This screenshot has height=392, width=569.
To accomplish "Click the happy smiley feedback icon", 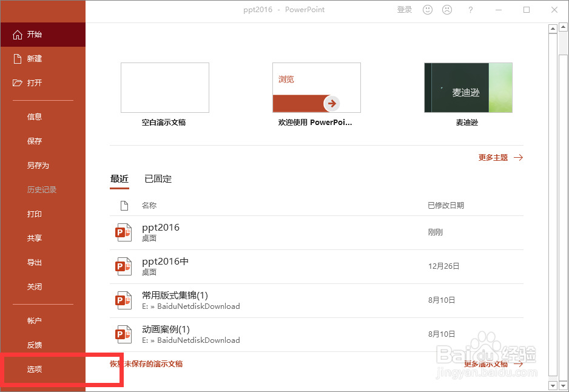I will coord(428,10).
